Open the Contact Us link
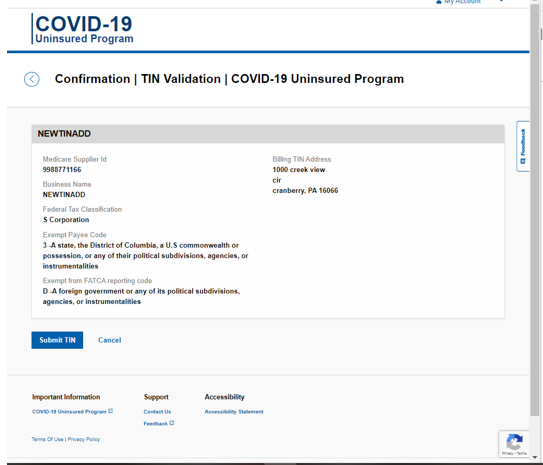The height and width of the screenshot is (465, 543). coord(157,412)
